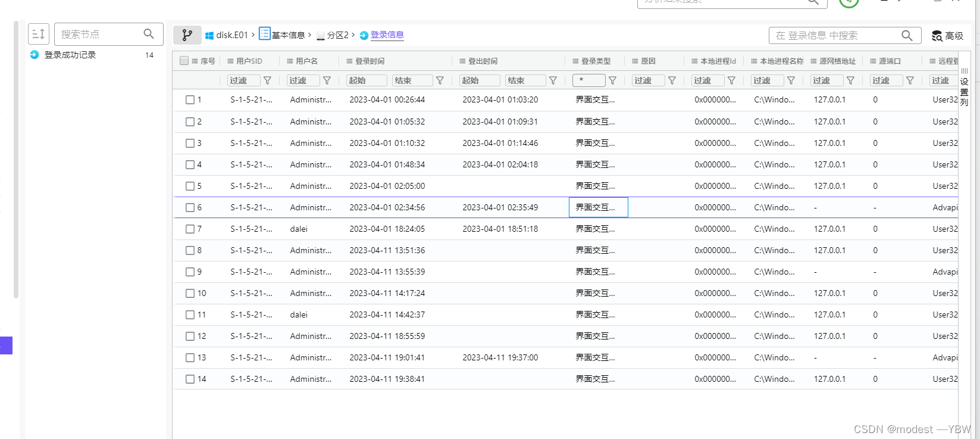This screenshot has width=980, height=439.
Task: Click 登出时间 起始 filter input
Action: (480, 80)
